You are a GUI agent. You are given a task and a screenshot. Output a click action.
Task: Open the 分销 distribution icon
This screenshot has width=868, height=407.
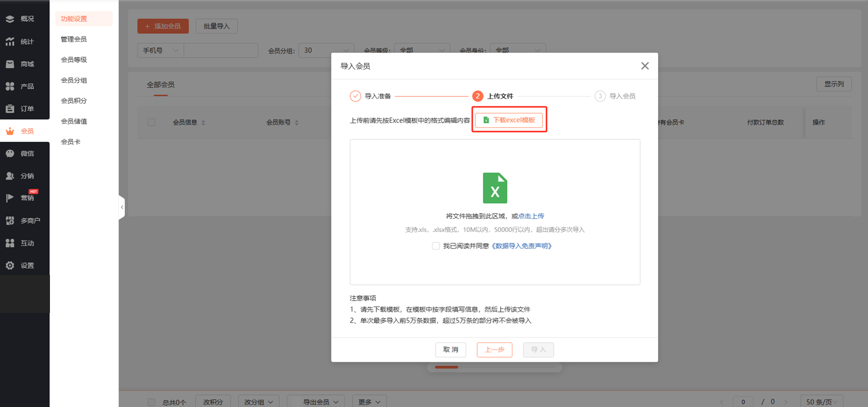[x=10, y=176]
